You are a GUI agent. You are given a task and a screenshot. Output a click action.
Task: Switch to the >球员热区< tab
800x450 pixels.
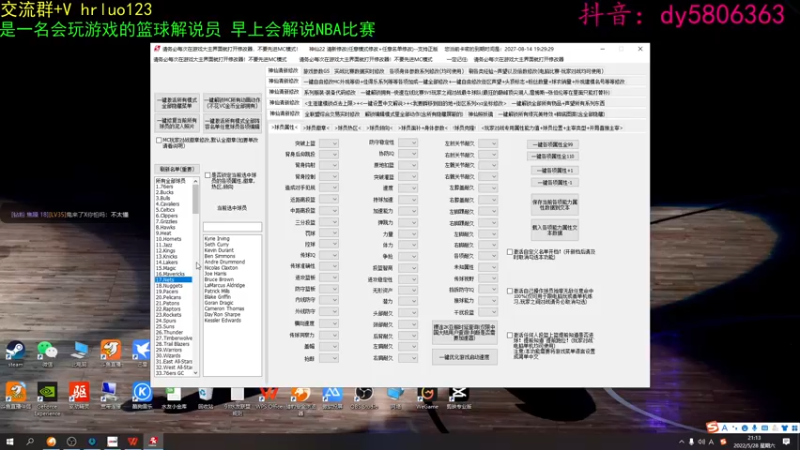click(347, 128)
